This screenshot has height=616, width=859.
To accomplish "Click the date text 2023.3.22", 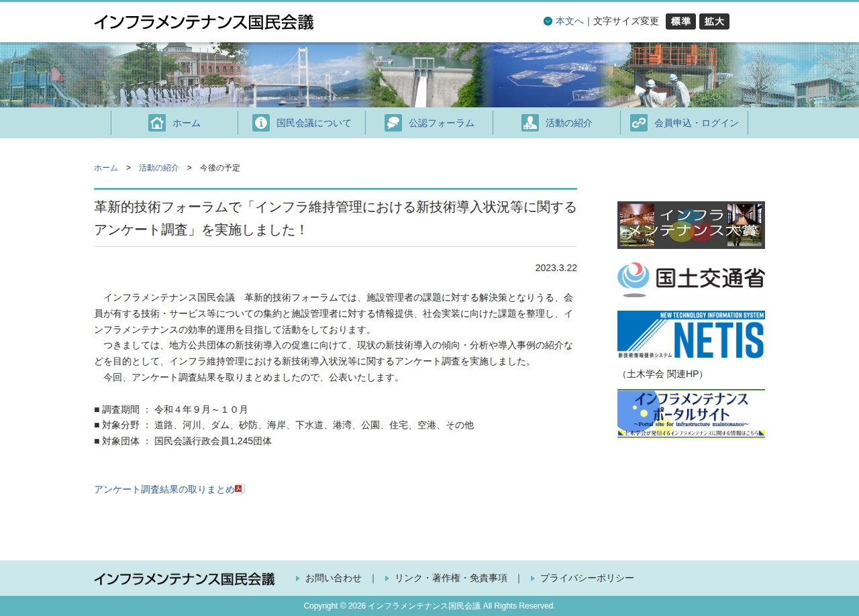I will click(x=556, y=268).
